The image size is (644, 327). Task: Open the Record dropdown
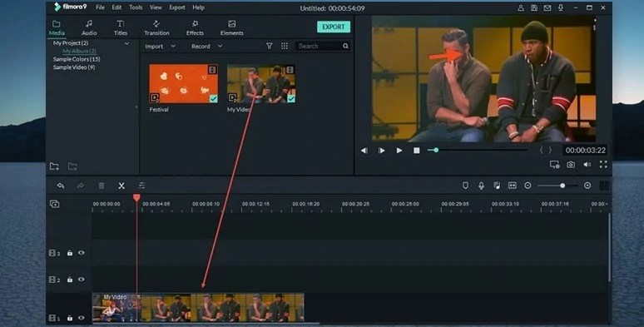click(x=206, y=47)
